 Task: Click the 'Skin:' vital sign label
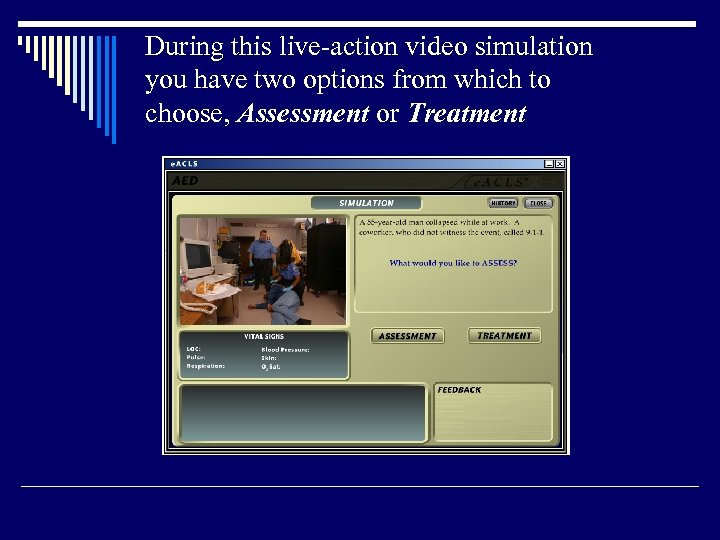269,358
